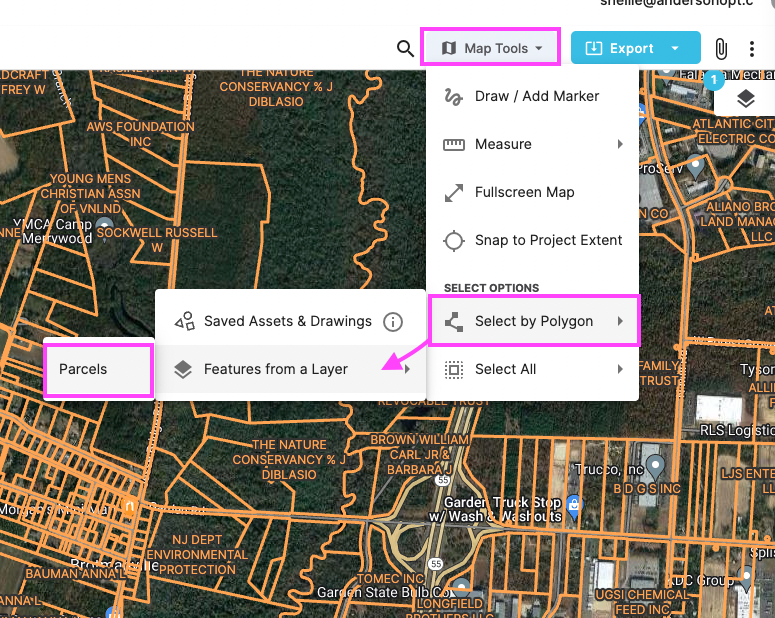The width and height of the screenshot is (775, 618).
Task: Choose the Select All option
Action: pyautogui.click(x=532, y=369)
